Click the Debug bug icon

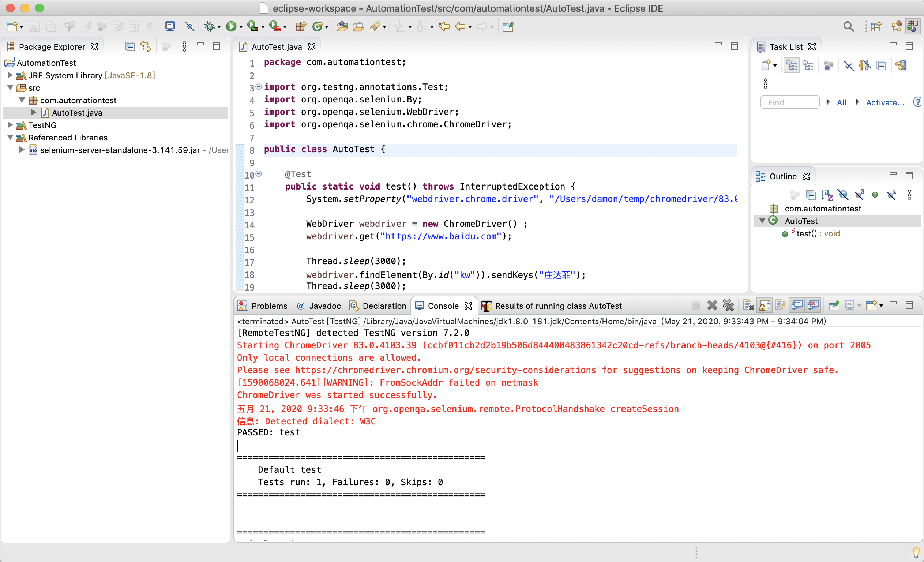pos(209,26)
